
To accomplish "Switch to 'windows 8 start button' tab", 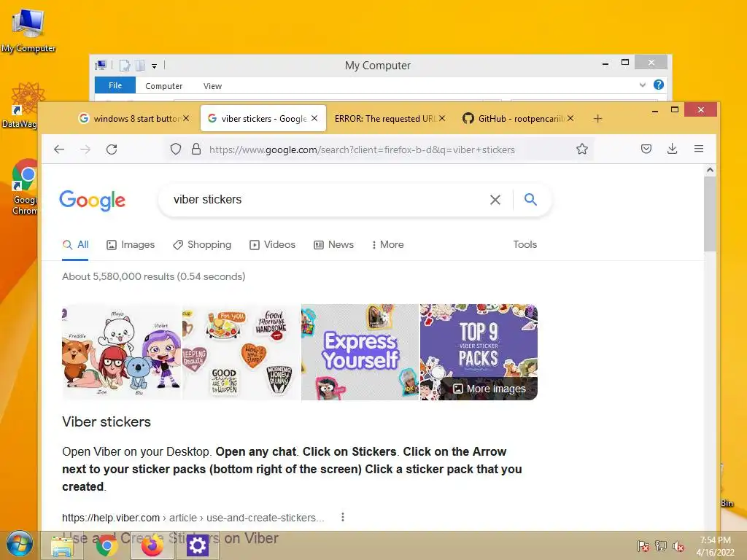I will [135, 119].
